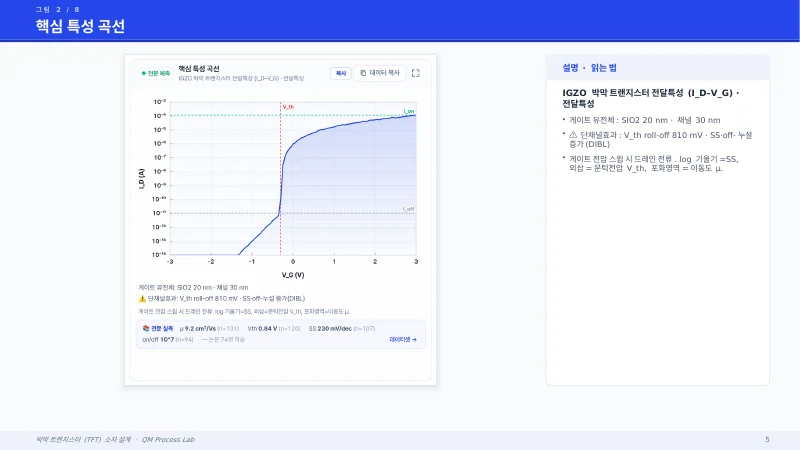This screenshot has width=800, height=450.
Task: Click the IGZO subtitle under chart card title
Action: (x=241, y=79)
